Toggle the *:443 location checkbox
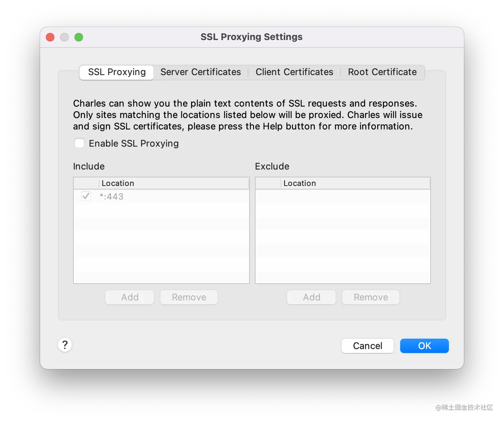Screen dimensions: 504x422 click(x=86, y=196)
